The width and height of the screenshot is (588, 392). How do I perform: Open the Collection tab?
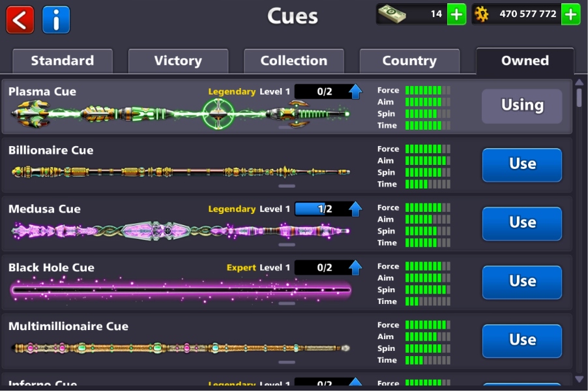tap(294, 61)
